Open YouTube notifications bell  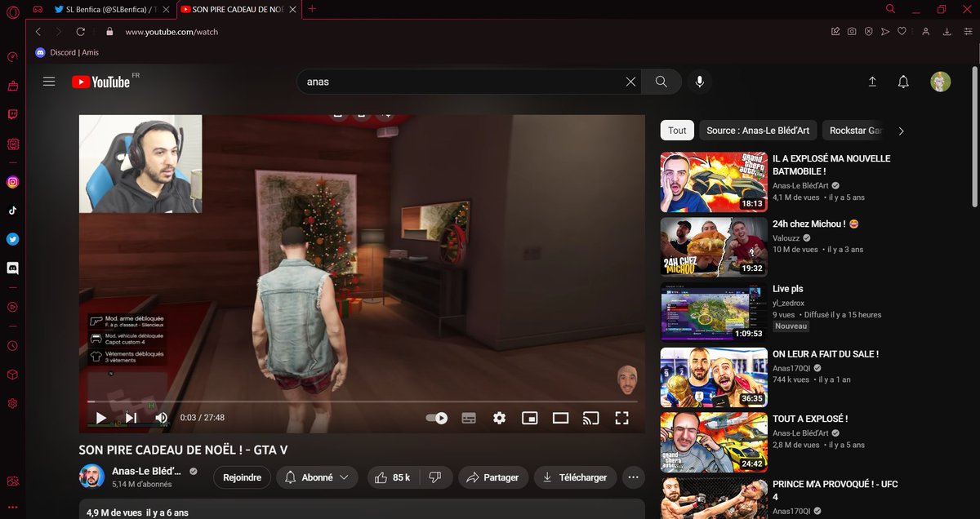click(x=903, y=82)
